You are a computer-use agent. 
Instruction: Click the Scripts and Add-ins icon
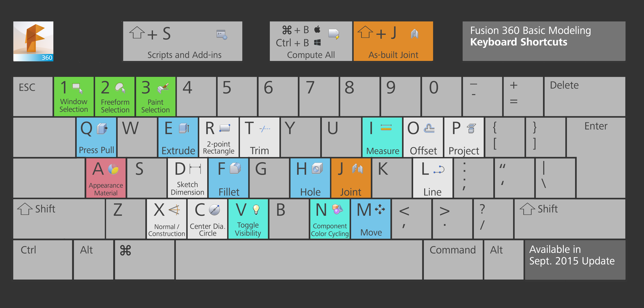tap(222, 35)
